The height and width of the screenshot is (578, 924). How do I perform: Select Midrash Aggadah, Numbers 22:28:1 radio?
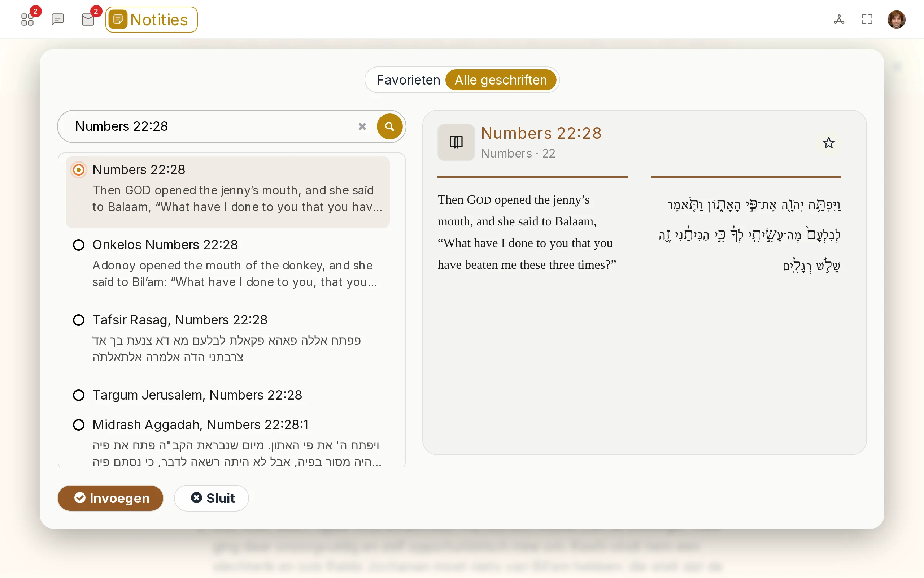[79, 425]
